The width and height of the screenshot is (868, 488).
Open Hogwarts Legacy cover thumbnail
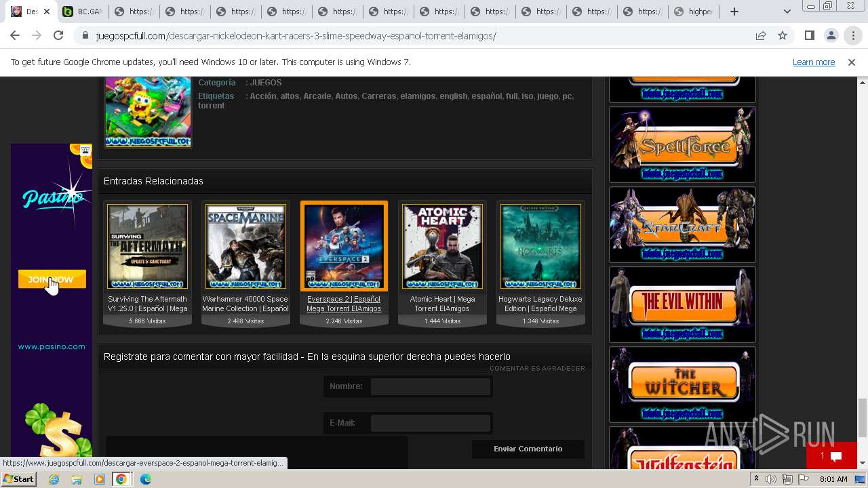coord(540,246)
